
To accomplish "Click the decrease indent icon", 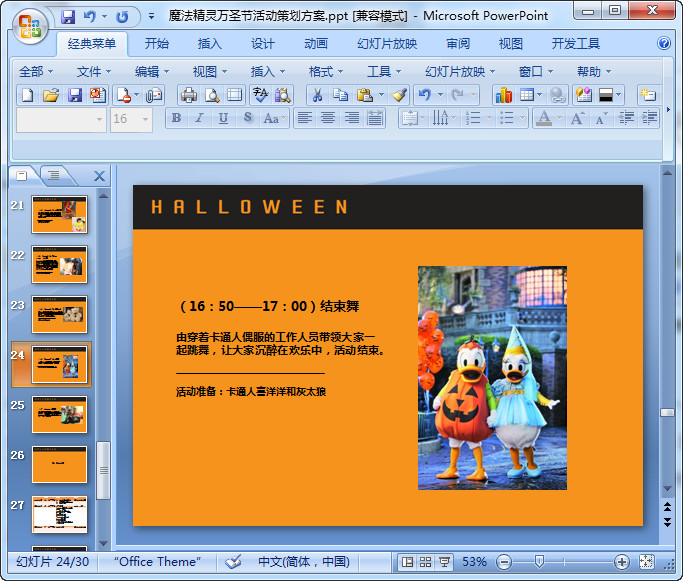I will point(626,118).
